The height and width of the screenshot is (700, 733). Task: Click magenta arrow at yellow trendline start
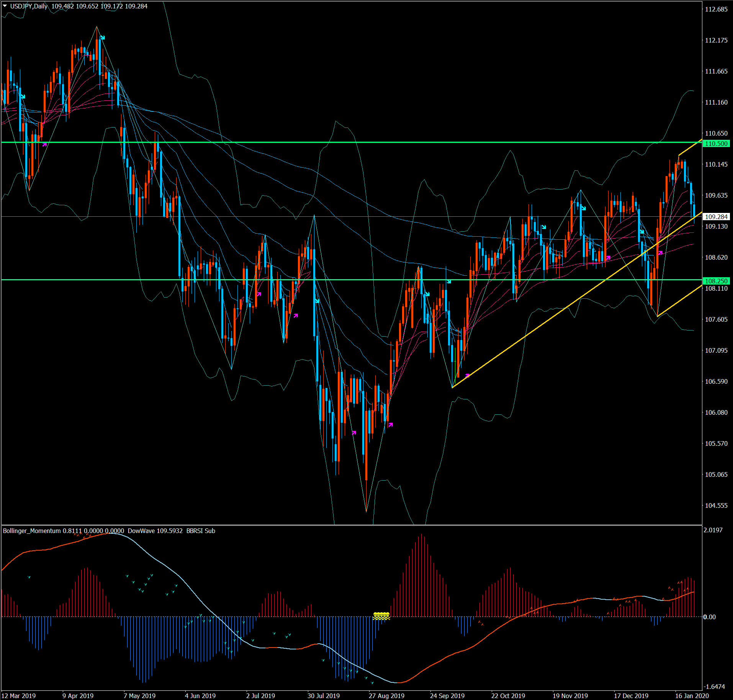point(467,375)
